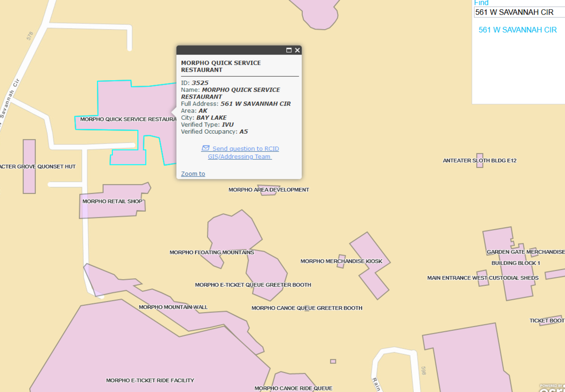Image resolution: width=565 pixels, height=392 pixels.
Task: Open Send question to RCID GIS/Addressing Team link
Action: click(245, 149)
